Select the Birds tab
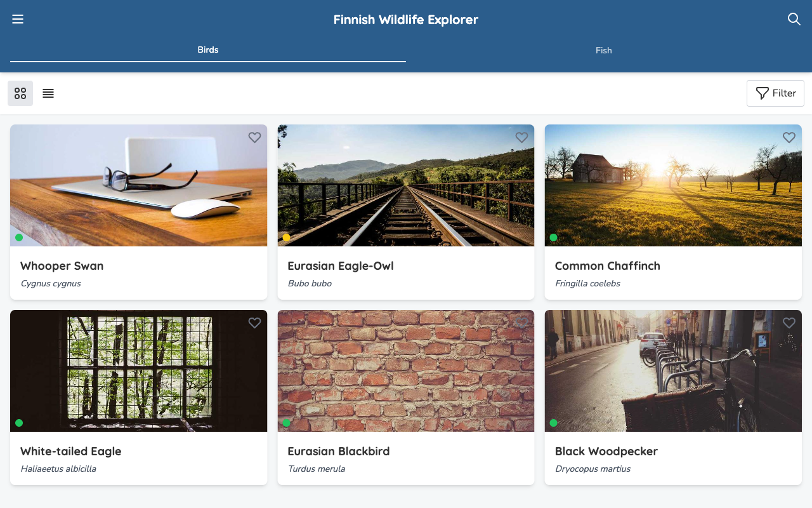This screenshot has width=812, height=508. [x=207, y=50]
